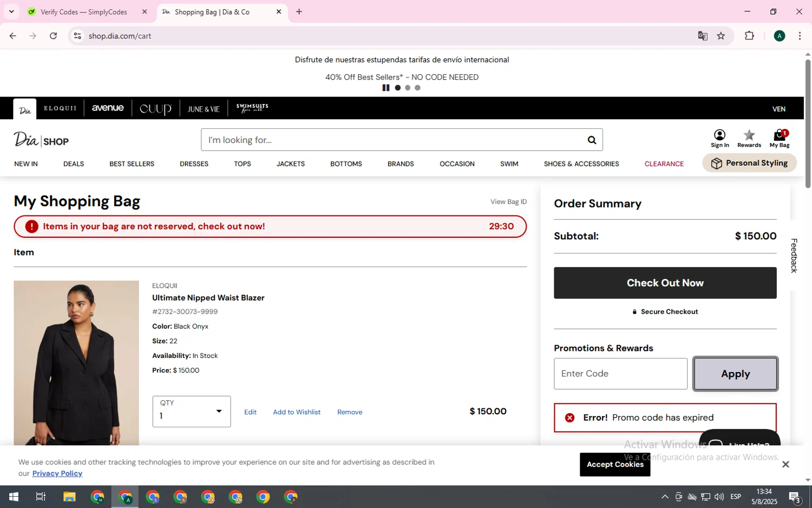Open Task View in the taskbar
The height and width of the screenshot is (508, 812).
[41, 497]
